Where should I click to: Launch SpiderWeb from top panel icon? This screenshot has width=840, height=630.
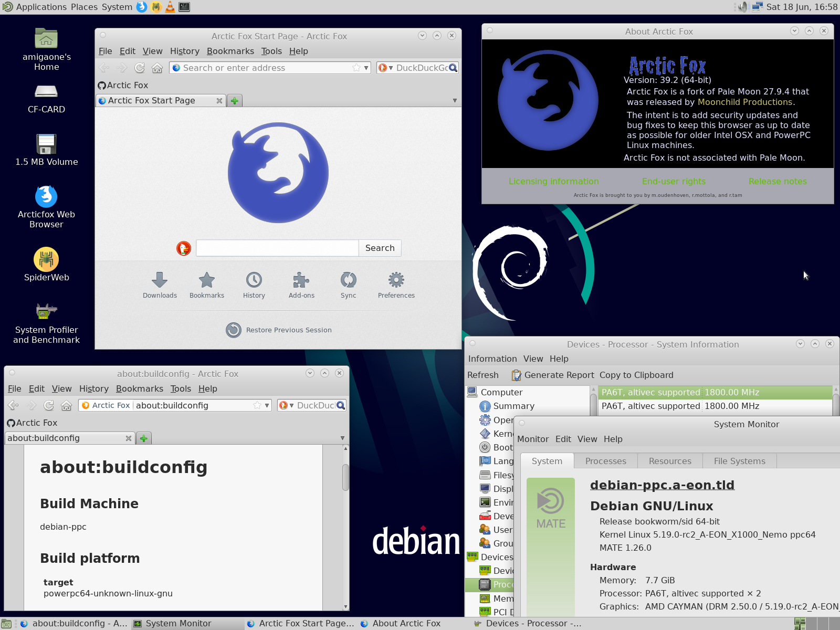coord(156,7)
